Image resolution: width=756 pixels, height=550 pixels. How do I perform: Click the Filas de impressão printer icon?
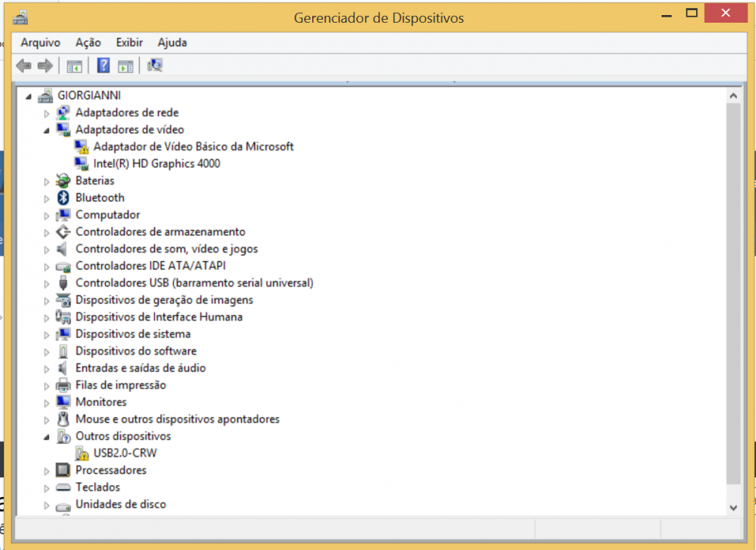(64, 385)
